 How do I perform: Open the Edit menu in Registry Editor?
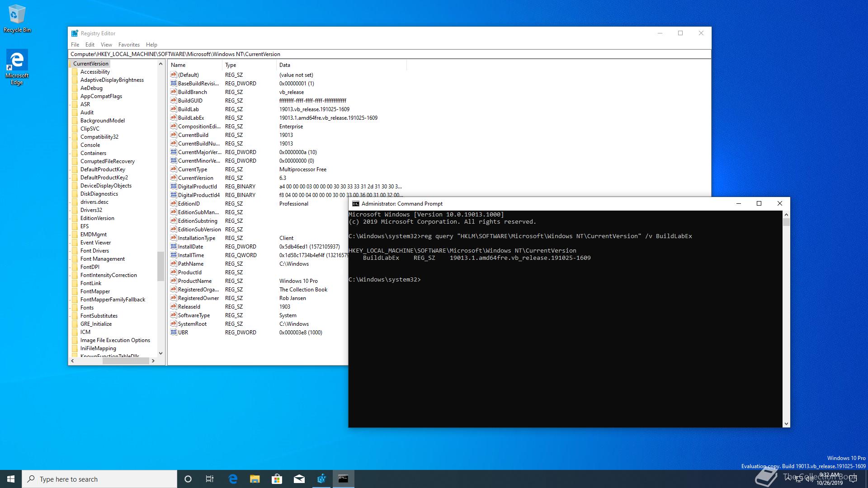pyautogui.click(x=90, y=45)
